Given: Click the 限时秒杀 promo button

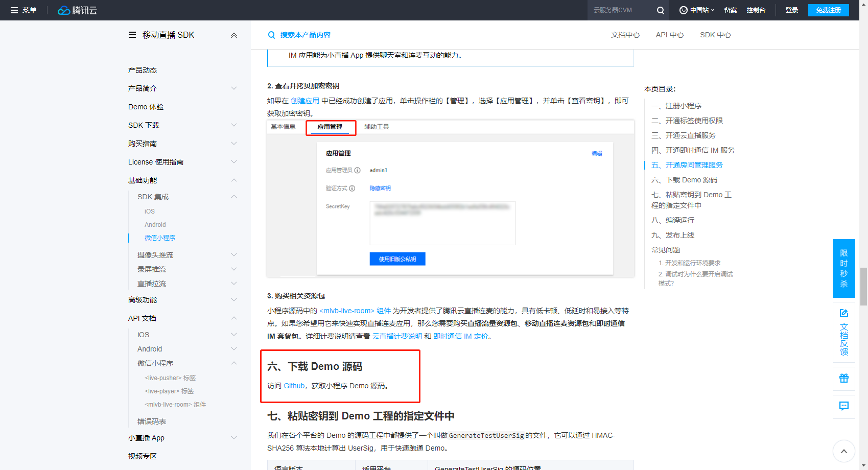Looking at the screenshot, I should (x=844, y=268).
